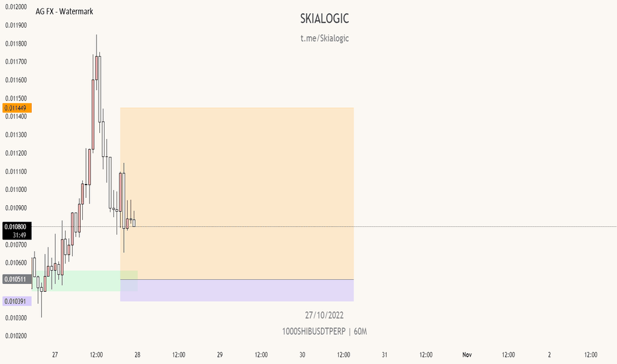The image size is (617, 364).
Task: Click the 28 date marker on time axis
Action: pos(137,355)
